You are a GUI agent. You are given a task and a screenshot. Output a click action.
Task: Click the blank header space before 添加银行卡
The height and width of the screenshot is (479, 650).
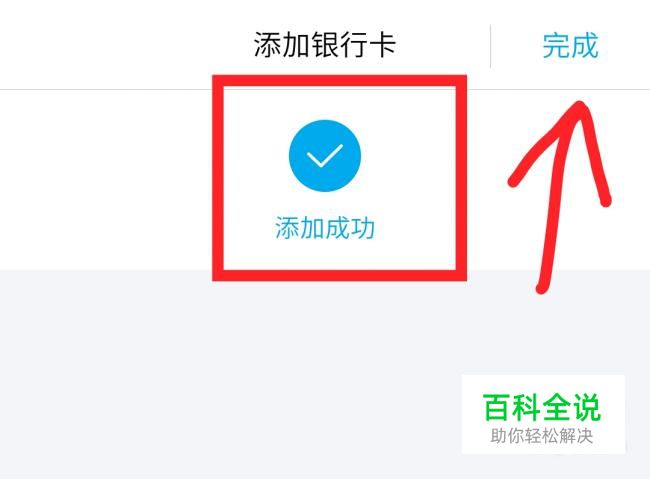(124, 45)
